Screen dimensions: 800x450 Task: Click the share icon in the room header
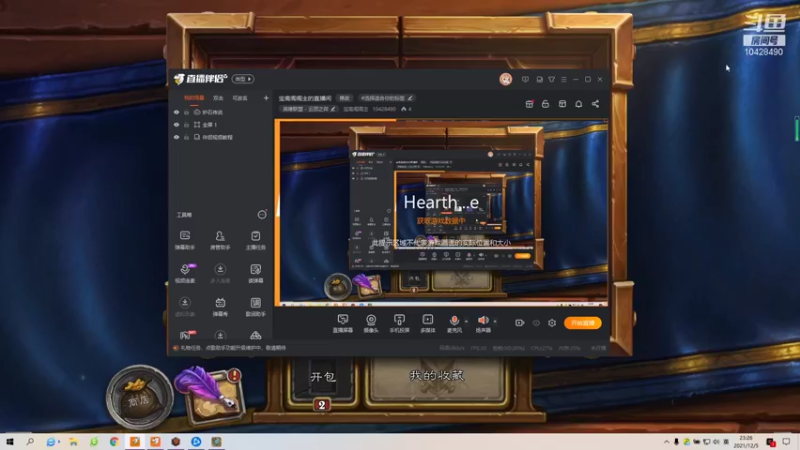(595, 104)
